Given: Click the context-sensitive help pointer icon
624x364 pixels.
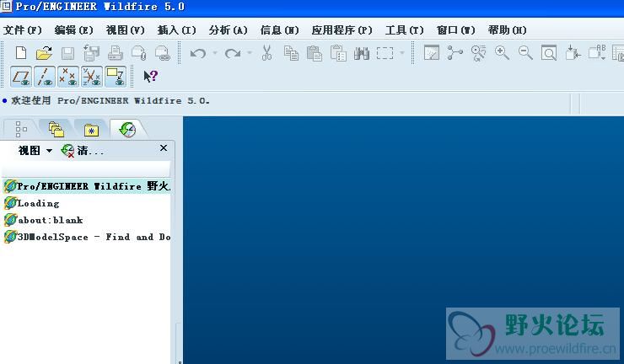Looking at the screenshot, I should click(x=150, y=76).
